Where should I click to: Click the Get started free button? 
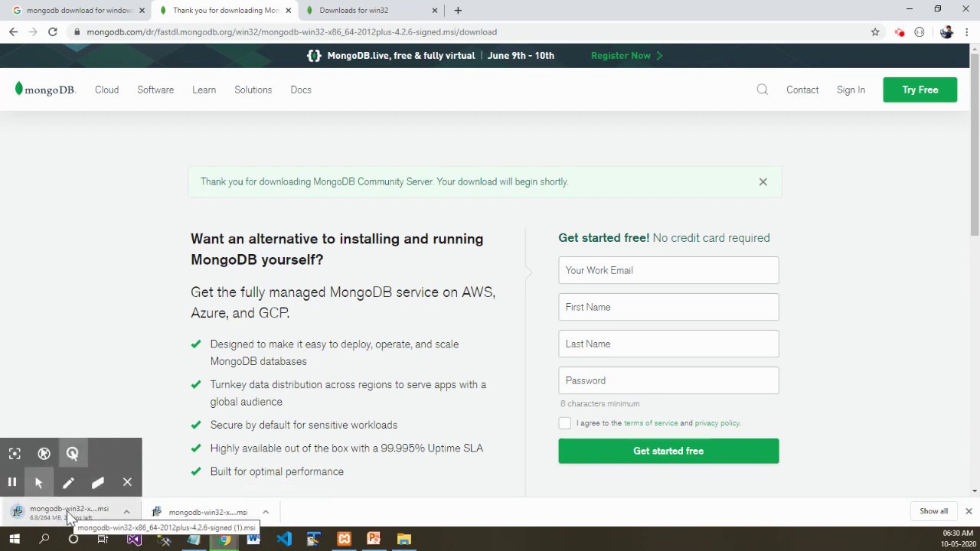tap(668, 451)
